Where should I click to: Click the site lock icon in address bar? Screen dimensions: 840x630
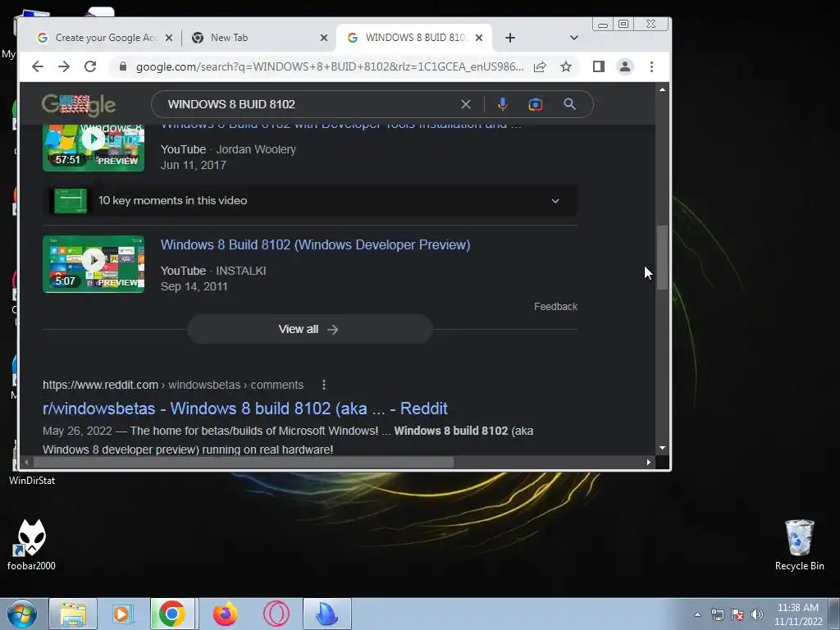click(x=123, y=66)
